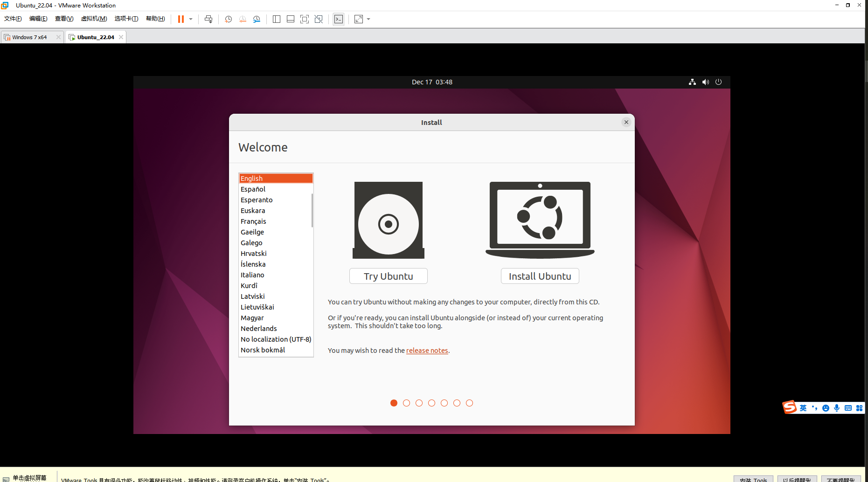Take a snapshot of this virtual machine
868x482 pixels.
pos(228,19)
